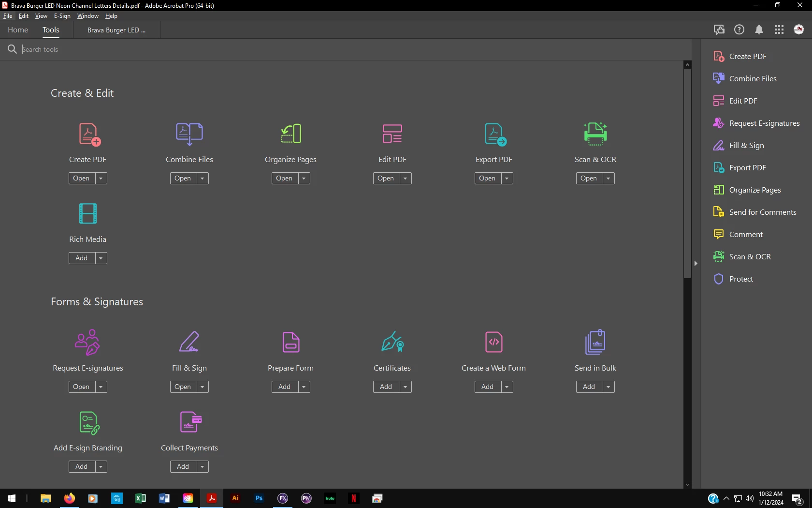Image resolution: width=812 pixels, height=508 pixels.
Task: Open the Adobe apps grid launcher
Action: [x=779, y=30]
